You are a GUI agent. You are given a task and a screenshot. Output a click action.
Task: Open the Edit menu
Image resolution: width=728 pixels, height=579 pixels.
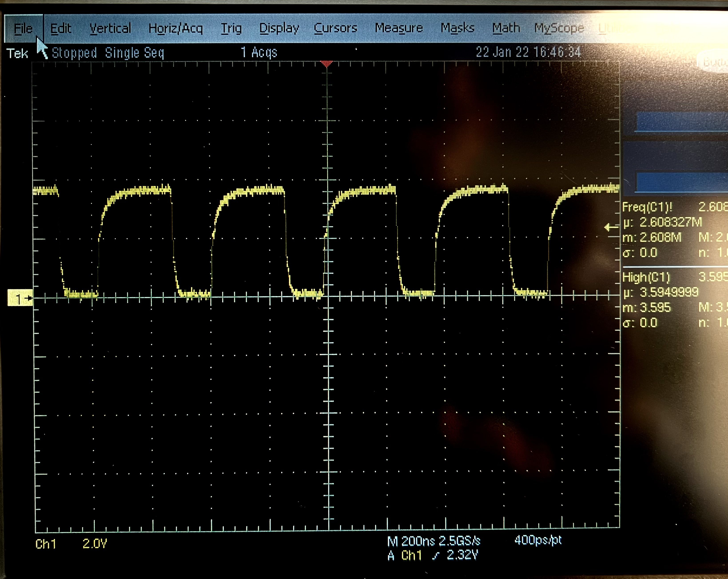[x=61, y=29]
